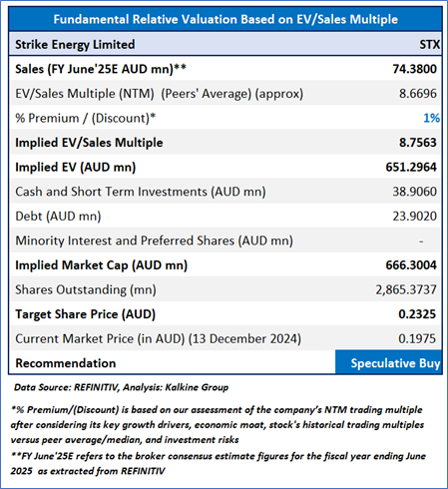Screen dimensions: 448x489
Task: Select the % Premium/(Discount) footnote text
Action: click(x=218, y=425)
